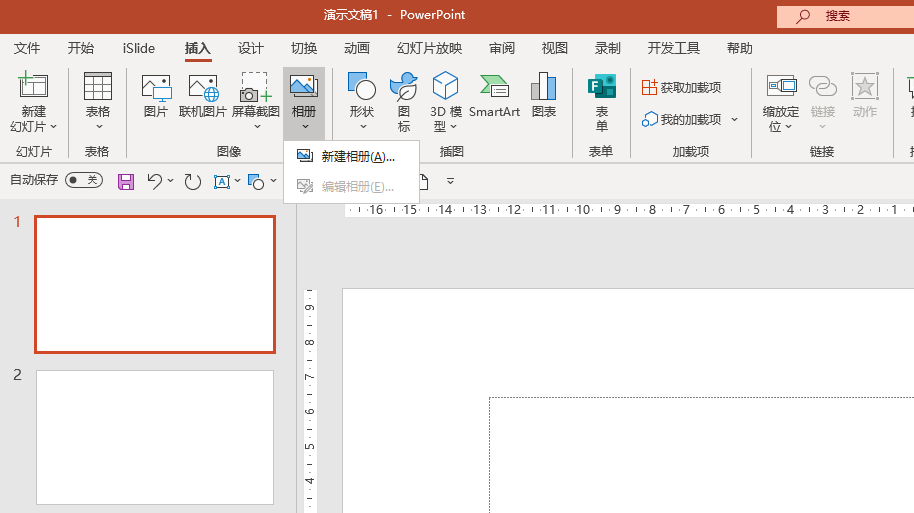Viewport: 914px width, 513px height.
Task: Open the 帮助 help tab
Action: (740, 48)
